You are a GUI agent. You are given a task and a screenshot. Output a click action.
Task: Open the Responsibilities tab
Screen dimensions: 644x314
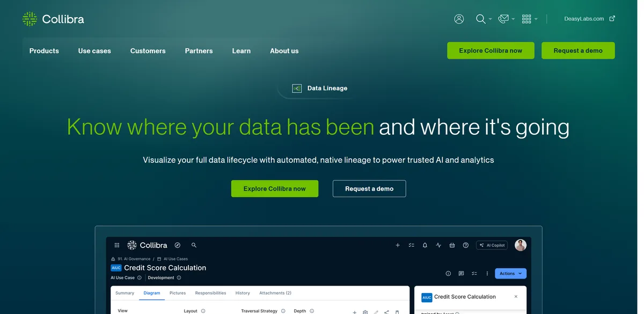click(210, 293)
